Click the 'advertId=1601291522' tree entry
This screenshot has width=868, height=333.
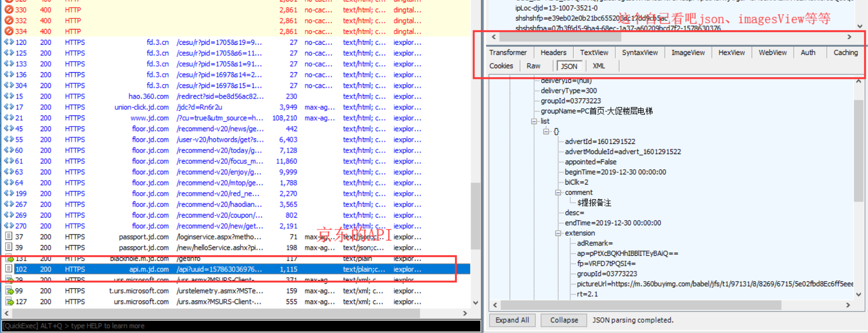600,141
